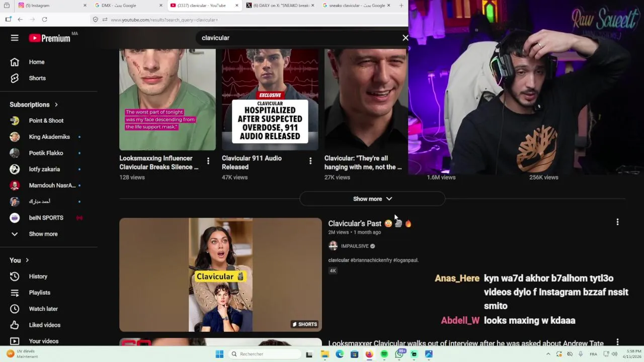
Task: Open Task View on the taskbar
Action: (309, 354)
